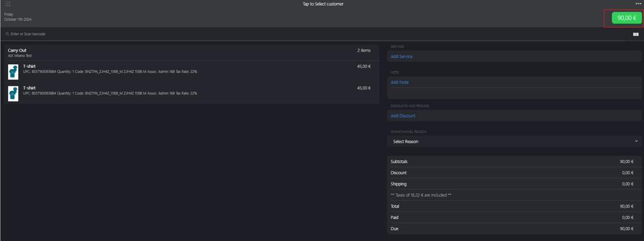The image size is (644, 241).
Task: Click the Add Service link
Action: 401,57
